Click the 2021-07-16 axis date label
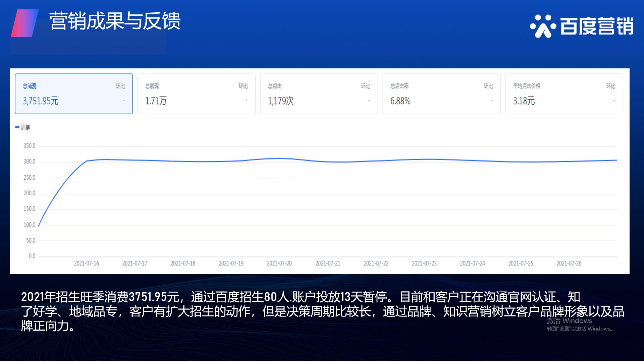Viewport: 644px width, 362px height. pos(87,263)
